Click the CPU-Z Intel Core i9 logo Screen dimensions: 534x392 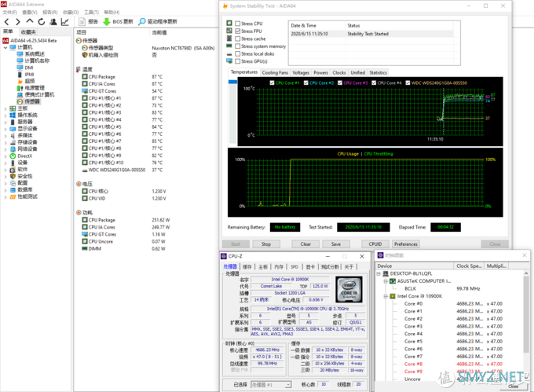(x=349, y=290)
